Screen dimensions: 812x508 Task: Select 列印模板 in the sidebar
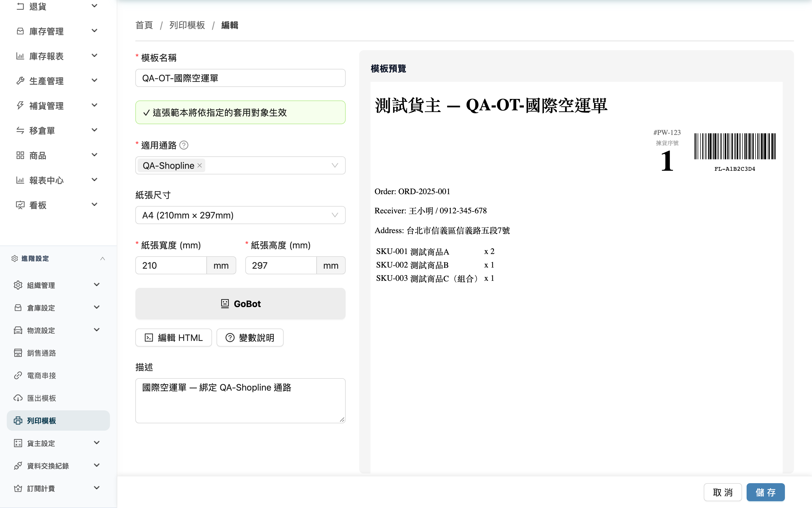[58, 421]
